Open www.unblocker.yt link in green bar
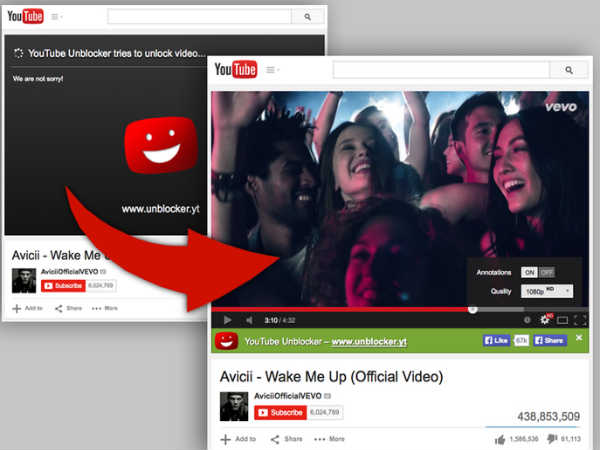This screenshot has height=450, width=600. pos(369,341)
